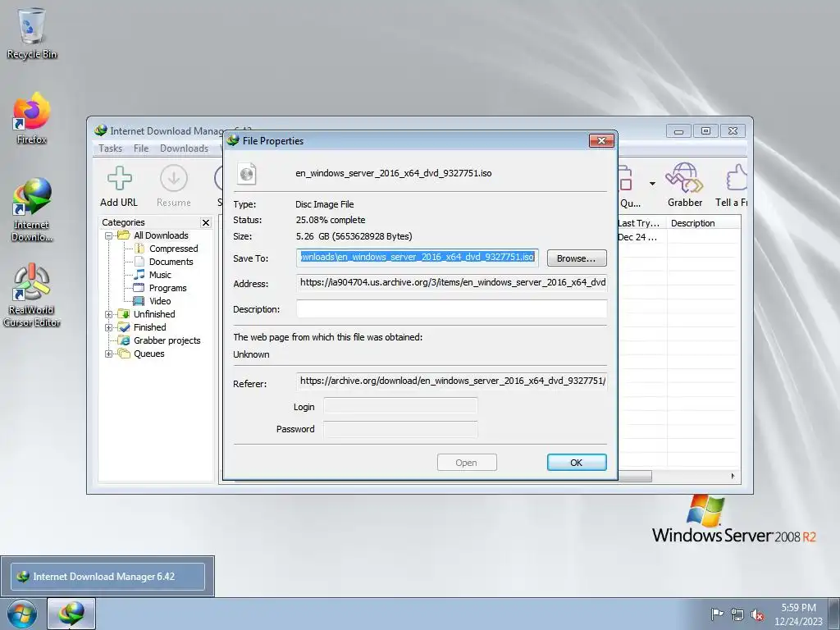
Task: Select the Music category
Action: (160, 275)
